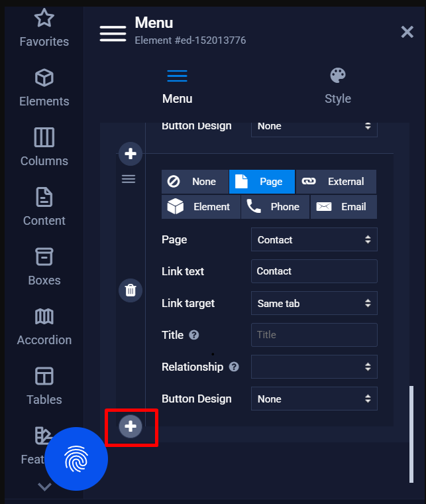This screenshot has height=504, width=426.
Task: Set link type to None
Action: (195, 182)
